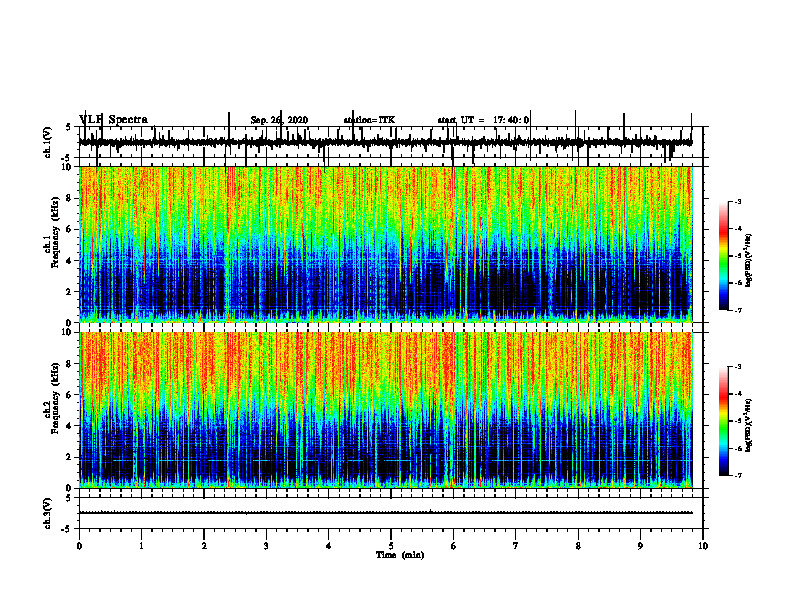Click time axis tick label "1"

141,546
